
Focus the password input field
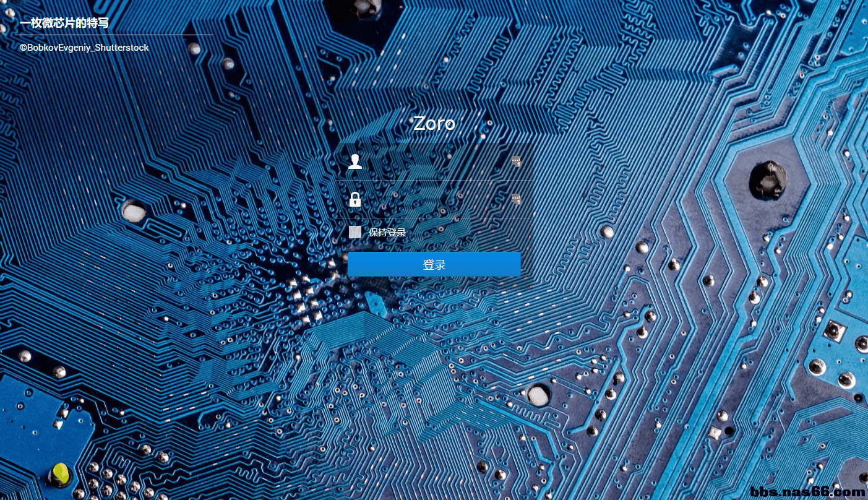(x=433, y=199)
